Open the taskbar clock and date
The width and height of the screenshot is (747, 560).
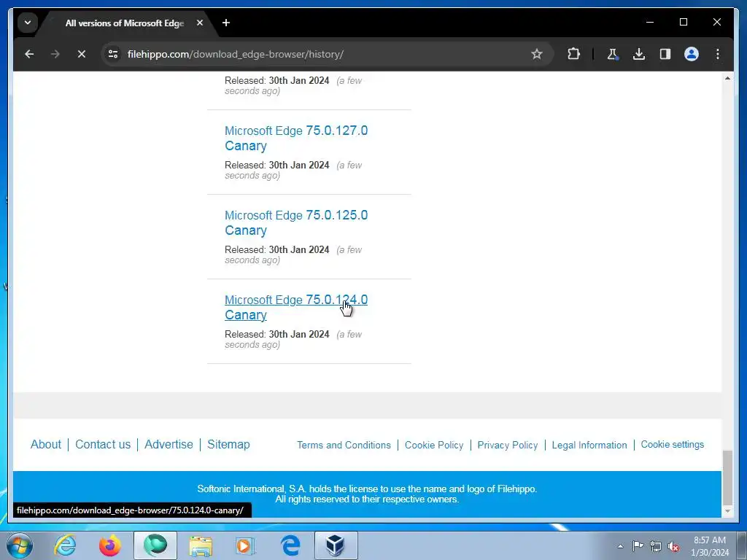coord(710,546)
